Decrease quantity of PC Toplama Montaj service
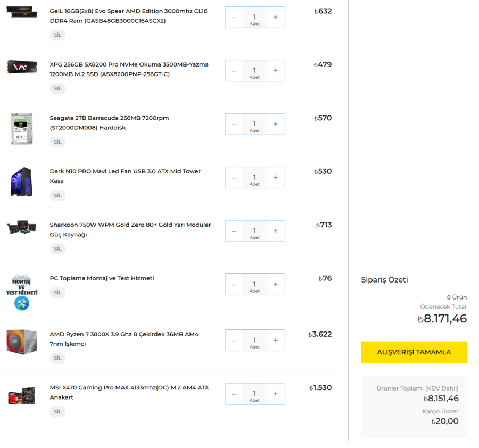The image size is (479, 448). (234, 285)
